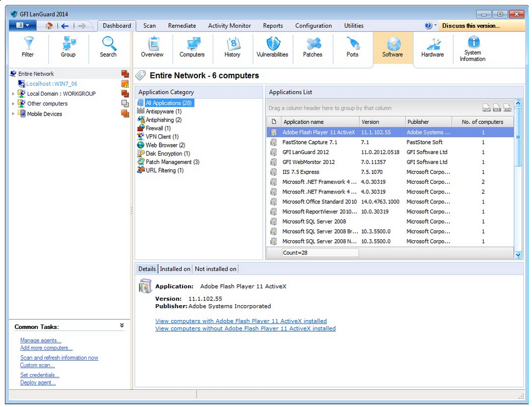Select Localhost : WIN7_06 in the tree

pos(52,84)
